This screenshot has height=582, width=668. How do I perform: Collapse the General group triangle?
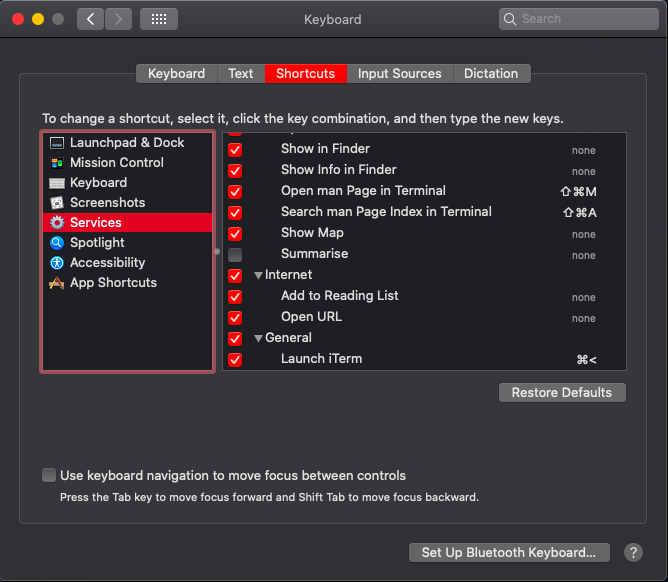pos(258,339)
